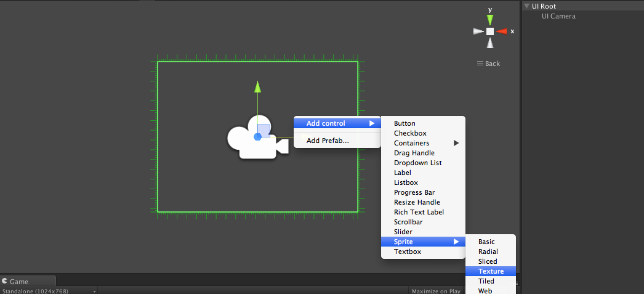Select Checkbox in Add control menu
644x294 pixels.
pos(423,133)
